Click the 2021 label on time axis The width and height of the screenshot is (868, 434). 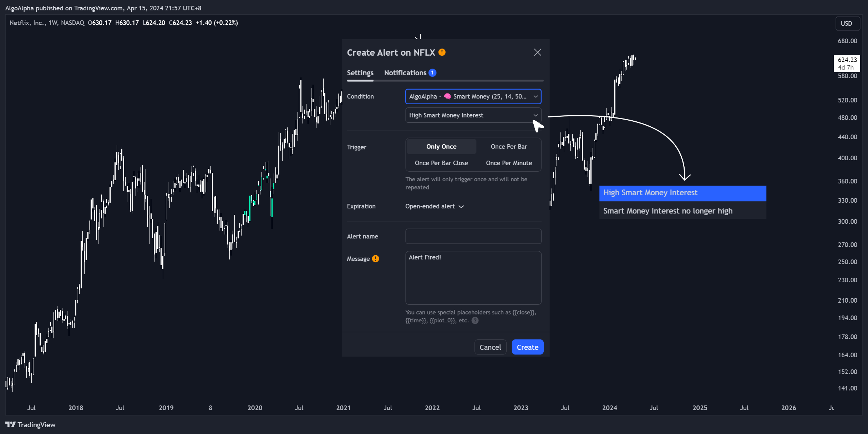pyautogui.click(x=343, y=408)
